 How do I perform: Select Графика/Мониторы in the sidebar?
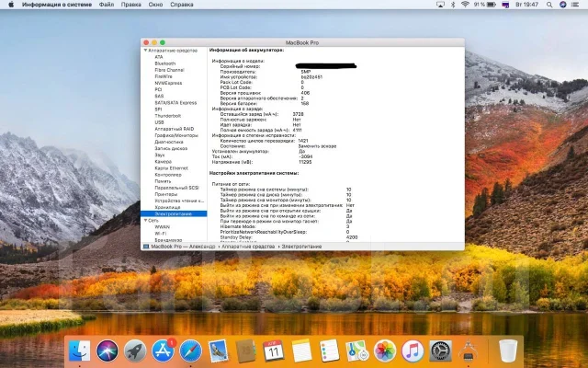[x=176, y=135]
